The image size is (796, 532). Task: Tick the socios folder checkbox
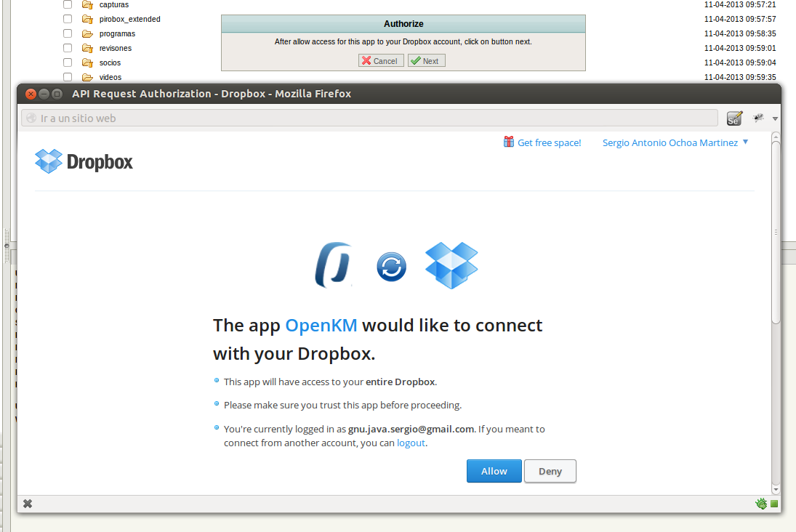(x=68, y=63)
